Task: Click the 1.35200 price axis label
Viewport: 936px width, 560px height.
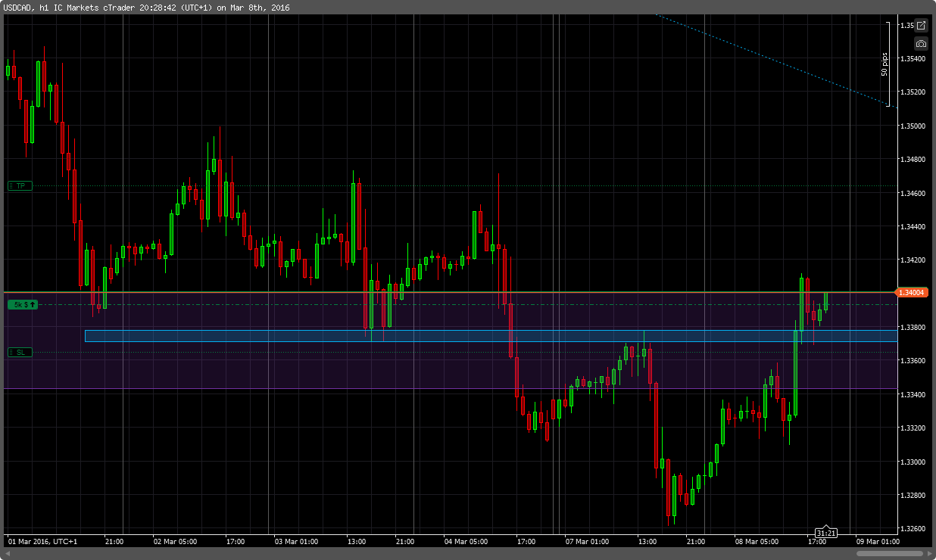Action: [913, 92]
